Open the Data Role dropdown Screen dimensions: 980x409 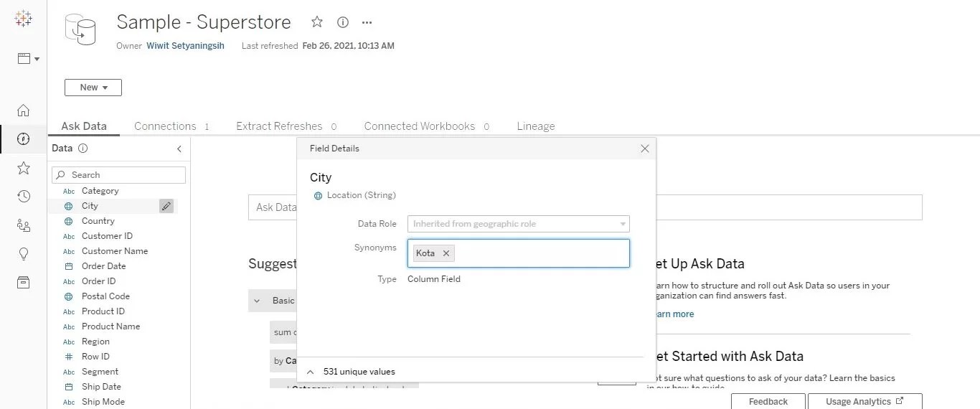click(519, 224)
